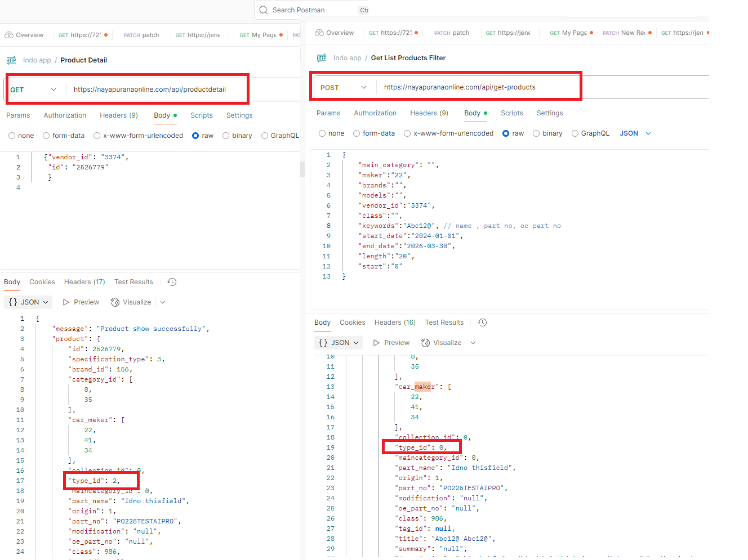Select raw body type in left window
Viewport: 748px width, 560px height.
click(195, 136)
